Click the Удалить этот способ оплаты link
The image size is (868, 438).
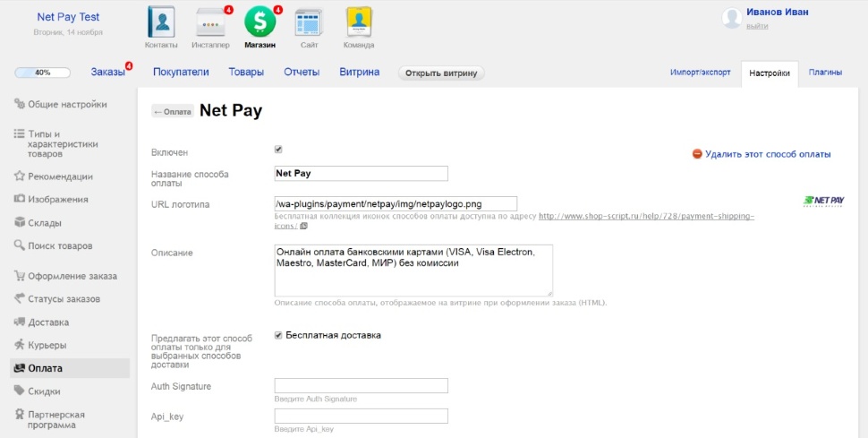(x=768, y=154)
